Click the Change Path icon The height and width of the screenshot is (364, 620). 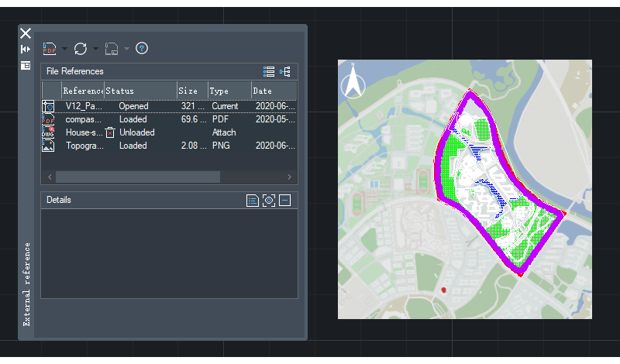point(112,49)
